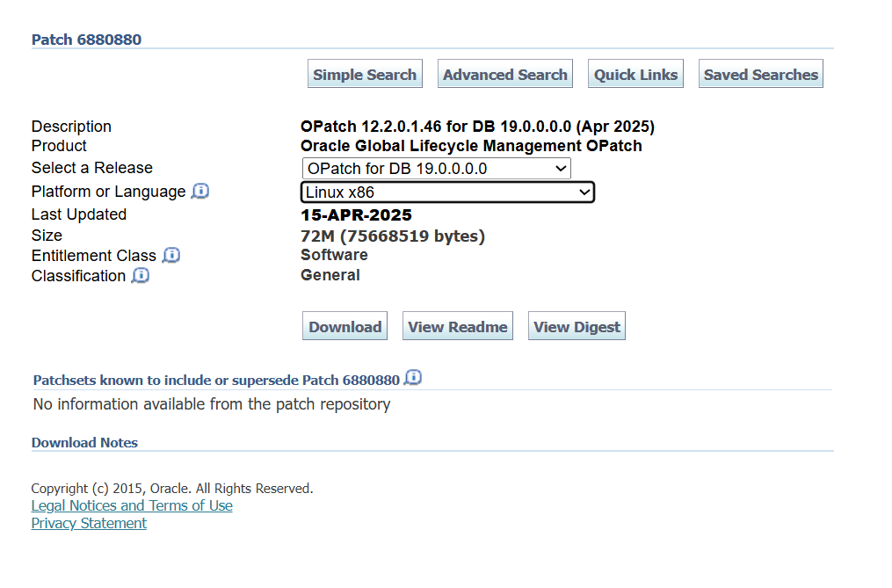Click No information available from patch repository
Screen dimensions: 892x588
212,404
